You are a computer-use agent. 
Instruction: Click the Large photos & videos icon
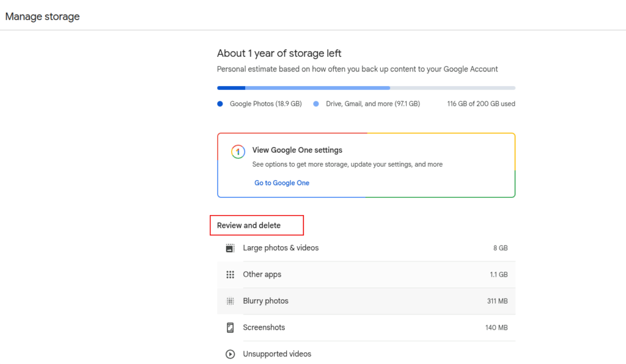(x=230, y=248)
